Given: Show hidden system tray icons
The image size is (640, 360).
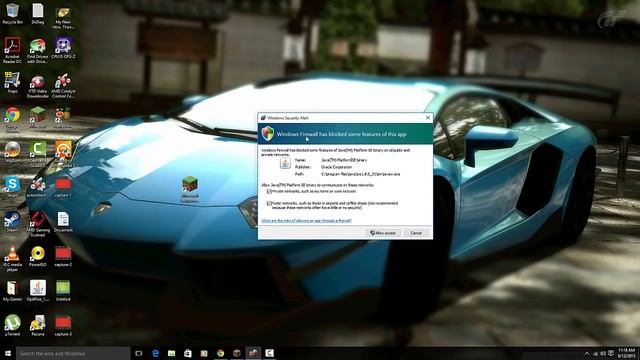Looking at the screenshot, I should pyautogui.click(x=587, y=353).
